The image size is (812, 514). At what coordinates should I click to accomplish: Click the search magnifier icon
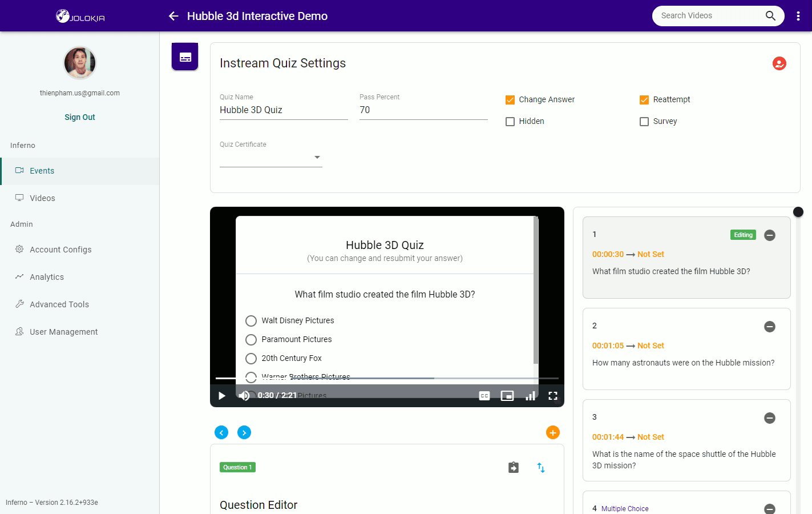click(770, 16)
